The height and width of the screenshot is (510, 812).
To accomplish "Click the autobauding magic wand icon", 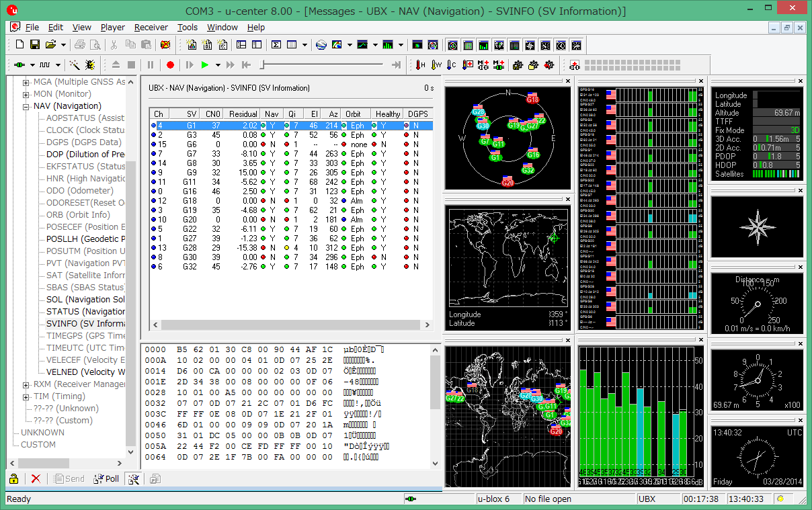I will coord(74,65).
